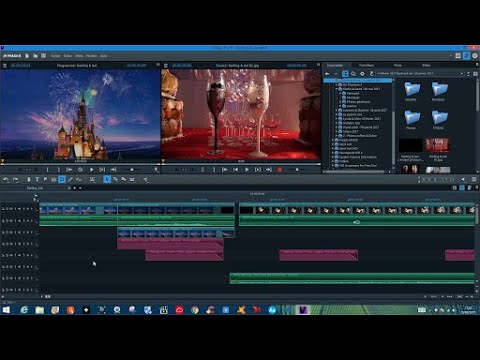
Task: Play the range in source monitor
Action: click(258, 170)
